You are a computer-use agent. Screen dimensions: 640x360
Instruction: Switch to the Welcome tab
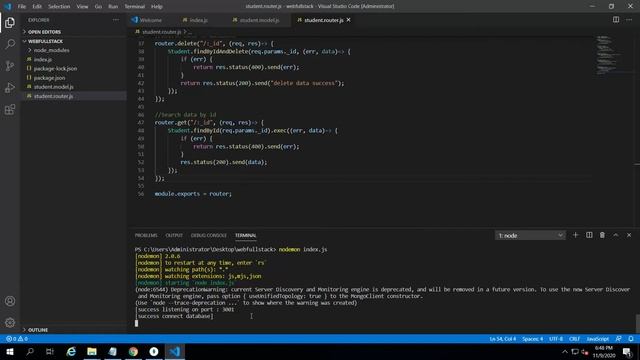pyautogui.click(x=151, y=20)
